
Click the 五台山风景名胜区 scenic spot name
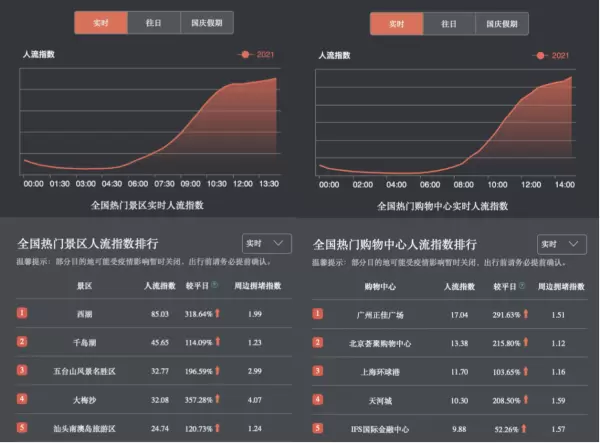[x=85, y=370]
